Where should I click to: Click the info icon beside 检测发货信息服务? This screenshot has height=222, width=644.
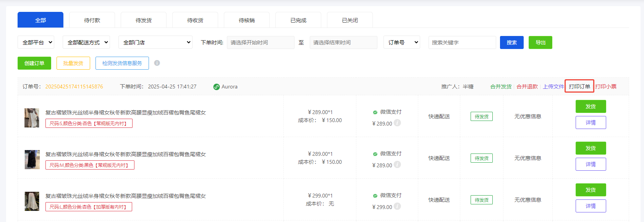pyautogui.click(x=157, y=63)
